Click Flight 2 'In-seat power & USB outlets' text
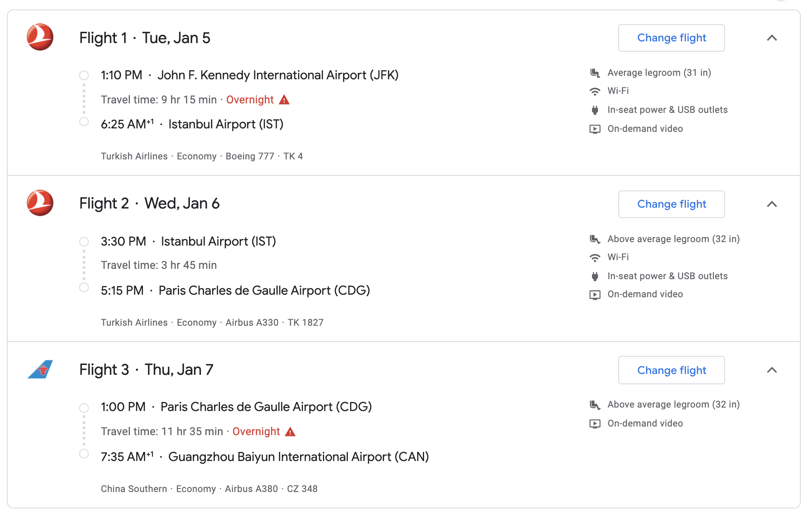This screenshot has width=812, height=517. (668, 276)
